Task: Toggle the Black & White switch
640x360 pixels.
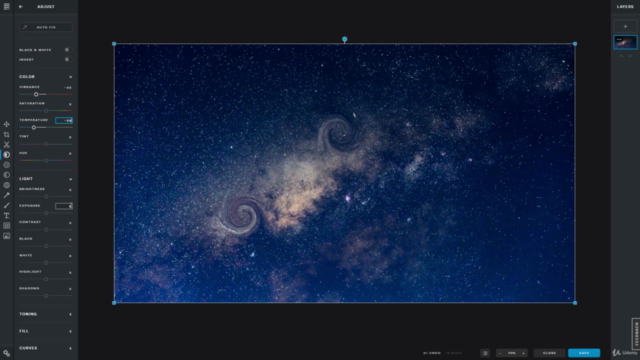Action: (x=68, y=50)
